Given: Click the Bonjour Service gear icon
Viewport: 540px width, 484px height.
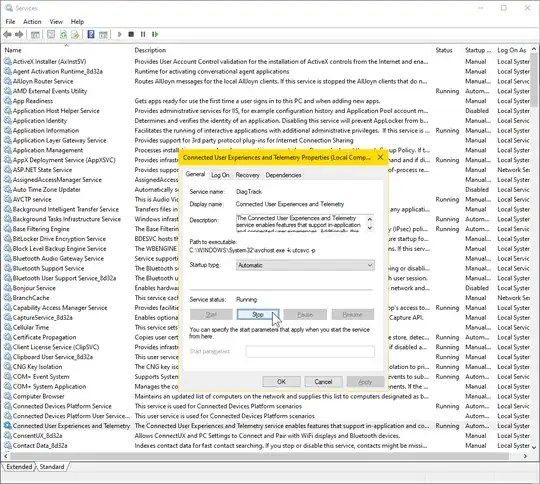Looking at the screenshot, I should tap(8, 288).
